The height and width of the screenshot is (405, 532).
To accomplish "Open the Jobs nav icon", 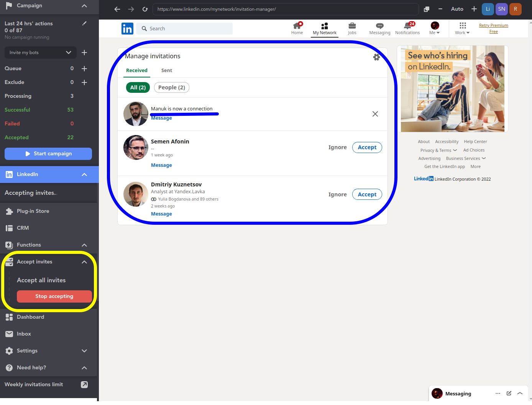I will (352, 28).
